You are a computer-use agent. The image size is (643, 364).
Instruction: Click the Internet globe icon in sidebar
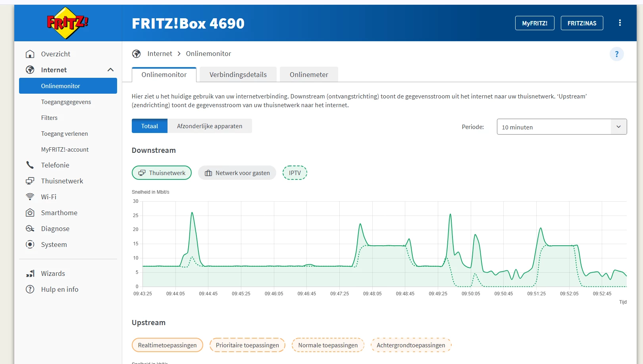point(30,70)
